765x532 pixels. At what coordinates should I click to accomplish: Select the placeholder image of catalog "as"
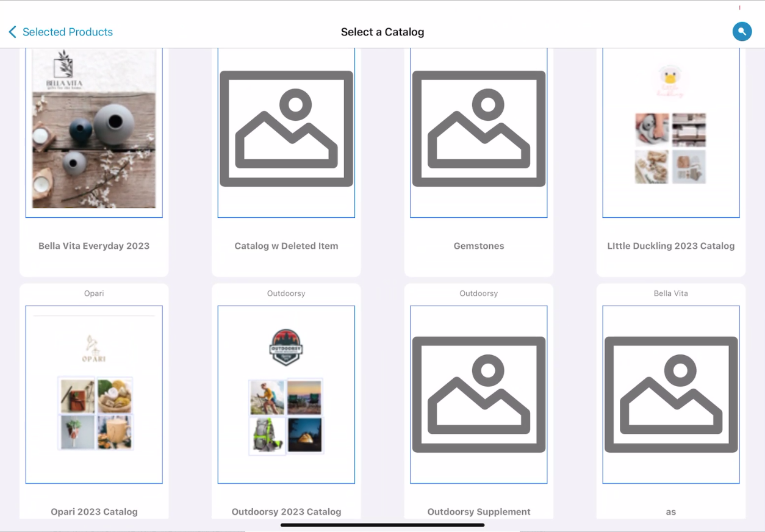pyautogui.click(x=671, y=395)
